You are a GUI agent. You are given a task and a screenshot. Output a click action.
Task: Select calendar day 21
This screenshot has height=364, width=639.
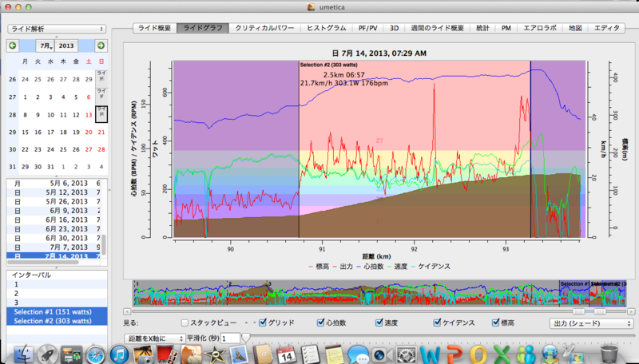point(101,132)
